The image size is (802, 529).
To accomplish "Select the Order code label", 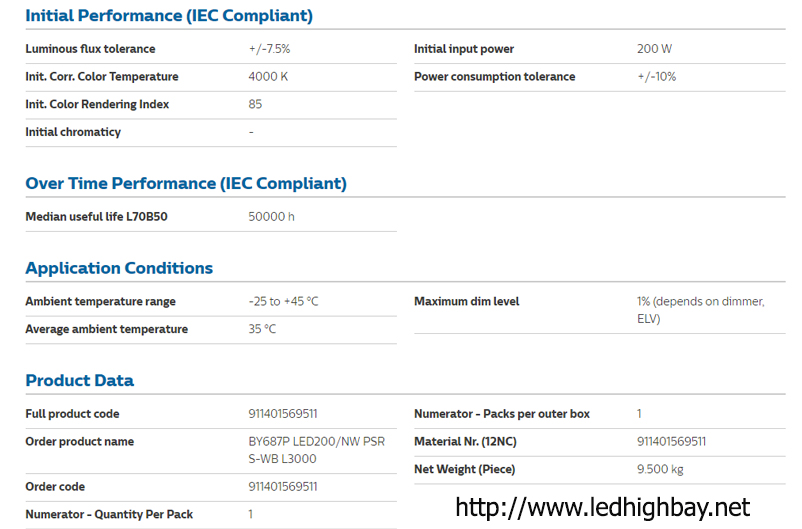I will click(x=55, y=487).
